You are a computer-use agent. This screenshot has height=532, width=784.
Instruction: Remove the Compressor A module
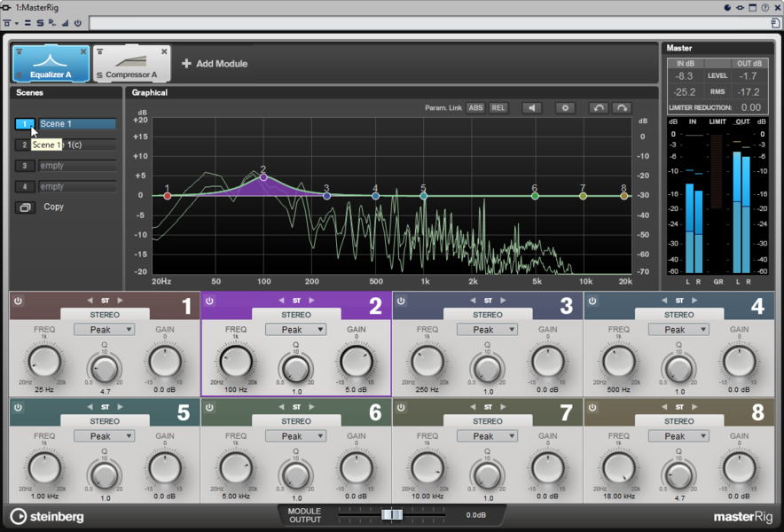coord(164,51)
